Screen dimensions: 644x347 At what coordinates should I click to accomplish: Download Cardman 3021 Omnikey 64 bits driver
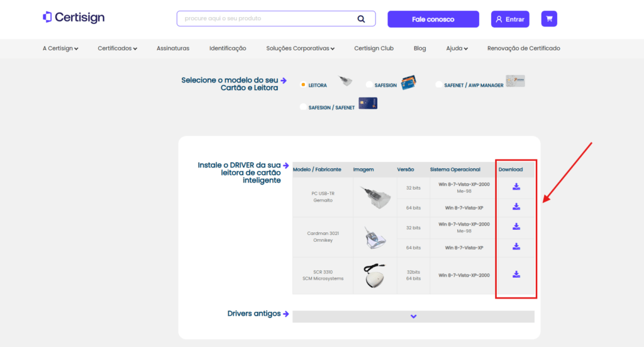coord(516,247)
